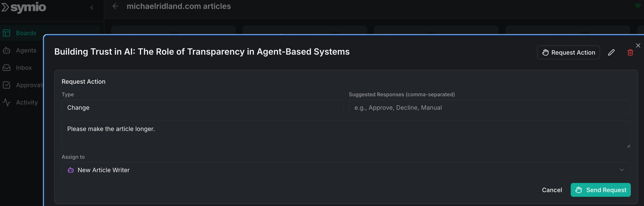This screenshot has width=644, height=206.
Task: Open the Inbox from the sidebar
Action: pyautogui.click(x=7, y=67)
